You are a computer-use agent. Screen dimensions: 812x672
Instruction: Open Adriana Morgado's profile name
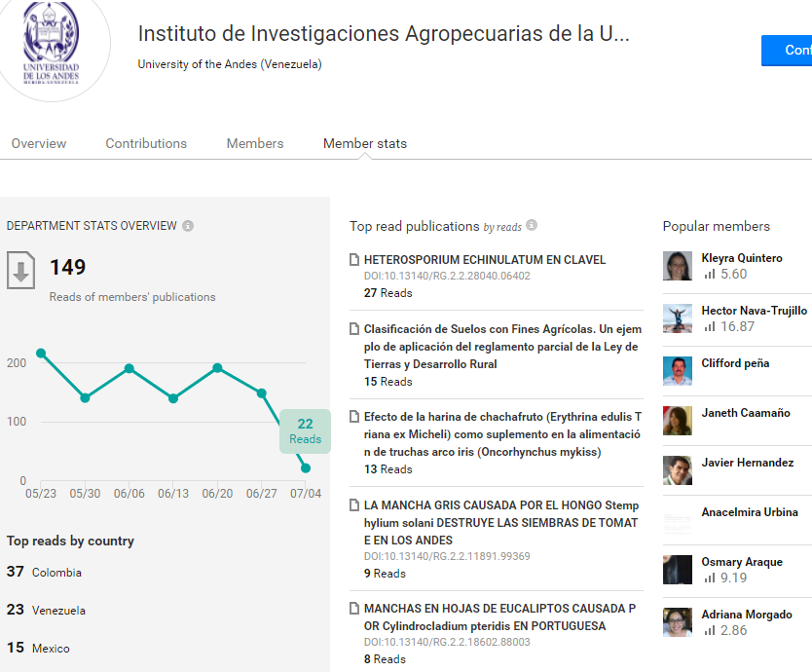[x=746, y=615]
